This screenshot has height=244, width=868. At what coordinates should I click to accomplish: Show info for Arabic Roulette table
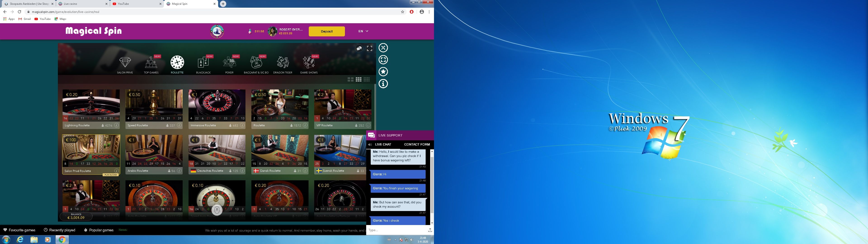(x=179, y=171)
